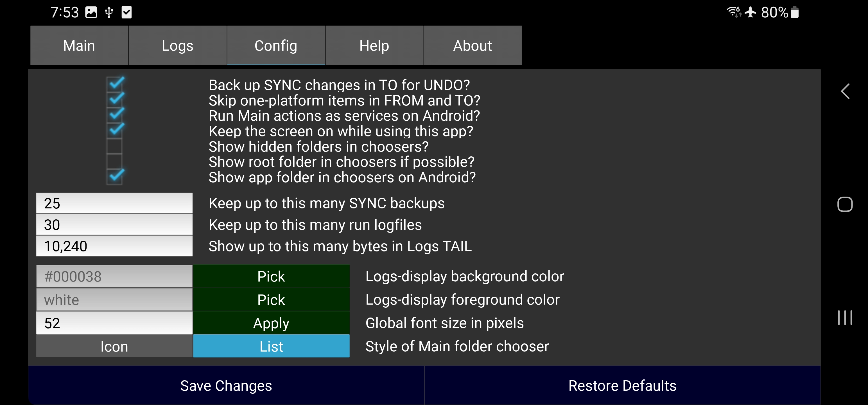Screen dimensions: 868x405
Task: Enable Show hidden folders in choosers
Action: pyautogui.click(x=115, y=146)
